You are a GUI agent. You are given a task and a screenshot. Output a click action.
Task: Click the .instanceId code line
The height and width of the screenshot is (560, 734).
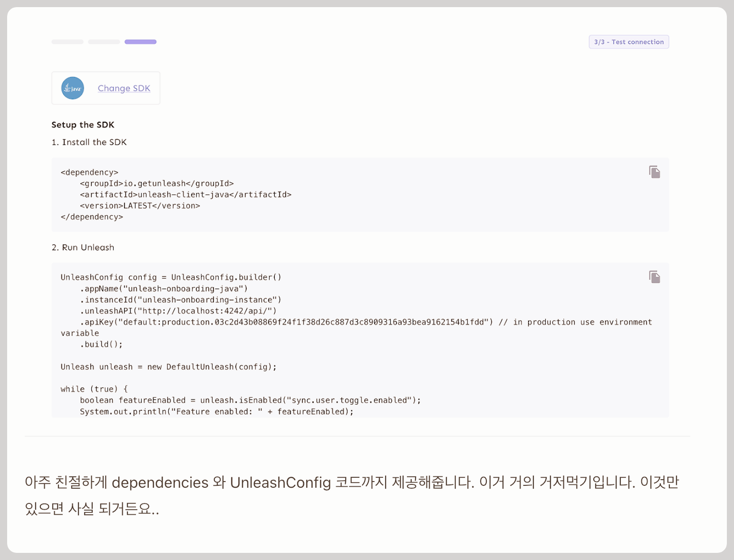tap(181, 300)
